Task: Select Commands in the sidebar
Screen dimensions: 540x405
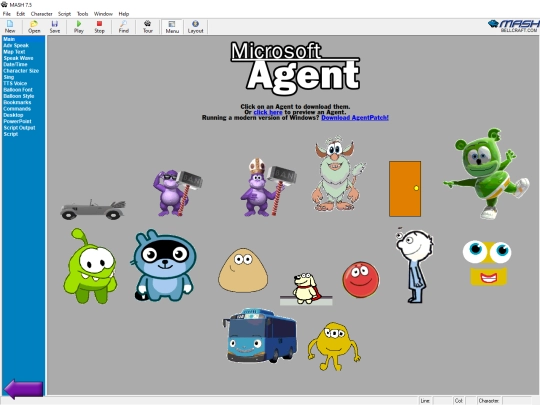Action: 17,108
